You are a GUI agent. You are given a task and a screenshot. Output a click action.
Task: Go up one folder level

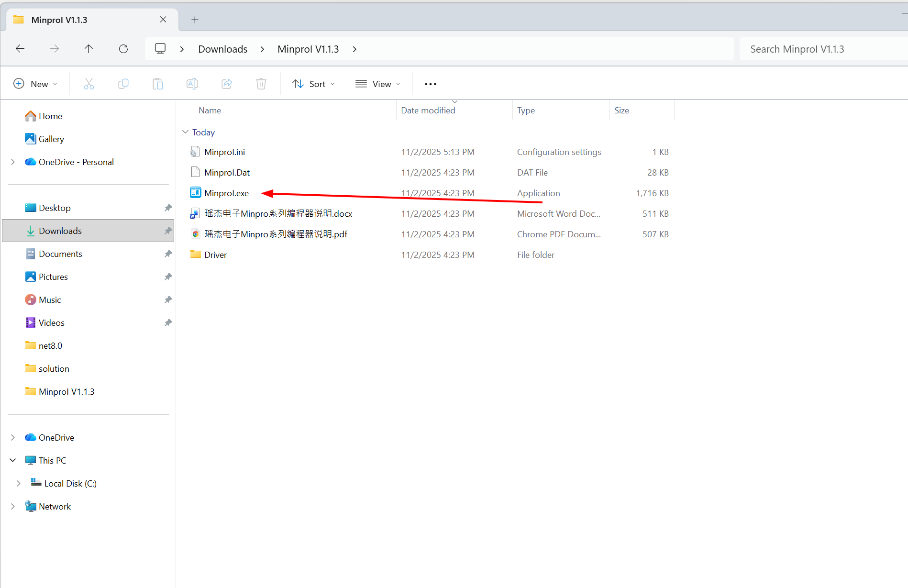click(x=89, y=49)
